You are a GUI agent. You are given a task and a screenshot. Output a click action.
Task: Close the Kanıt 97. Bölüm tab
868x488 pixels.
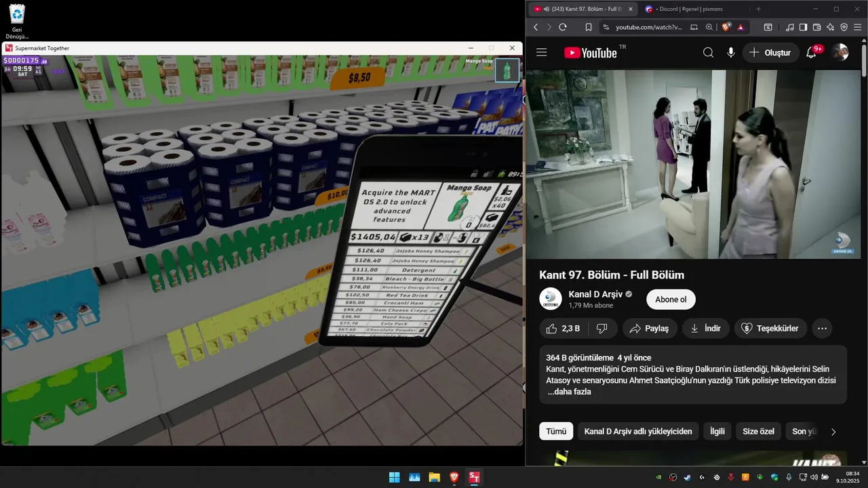[x=630, y=9]
